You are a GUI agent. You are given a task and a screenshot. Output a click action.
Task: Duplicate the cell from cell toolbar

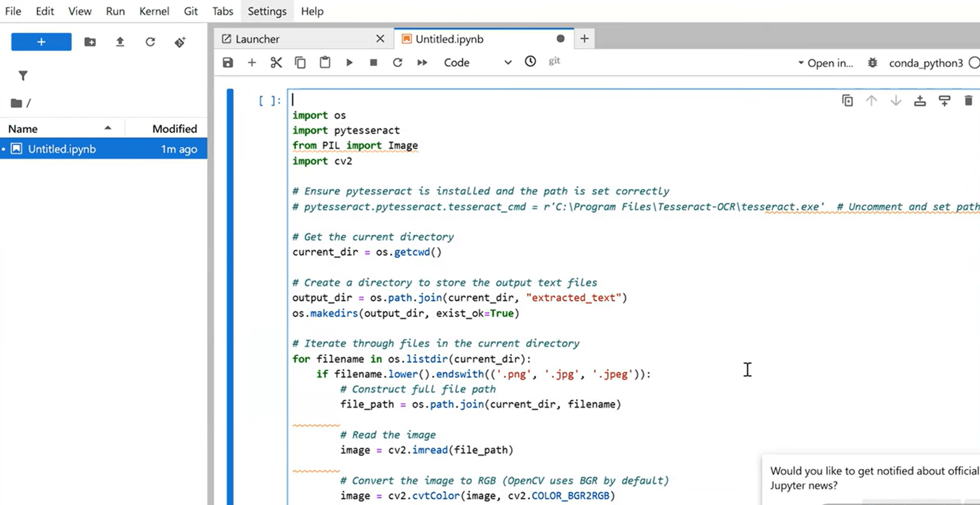pos(847,100)
